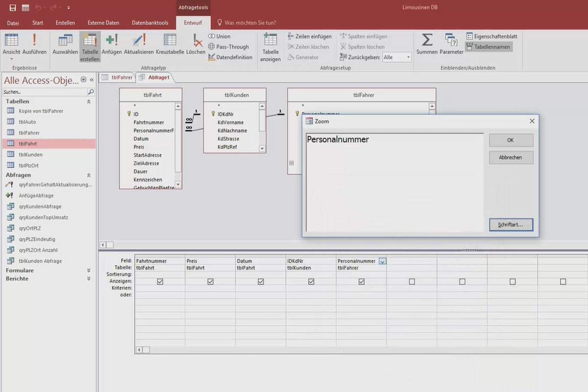Toggle Anzeigen checkbox for Fahrtnummer column
Screen dimensions: 588x392
coord(160,282)
